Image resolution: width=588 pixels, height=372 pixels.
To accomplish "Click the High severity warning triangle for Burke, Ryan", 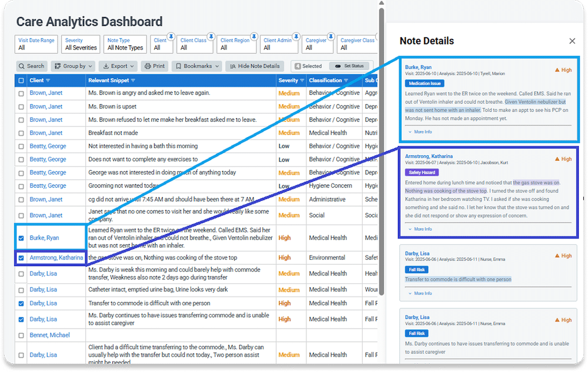I will 557,69.
